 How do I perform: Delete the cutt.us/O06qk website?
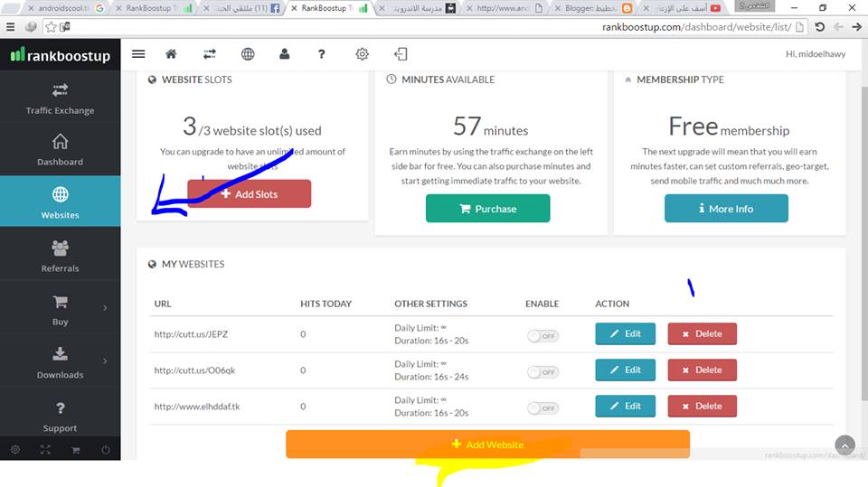click(702, 370)
